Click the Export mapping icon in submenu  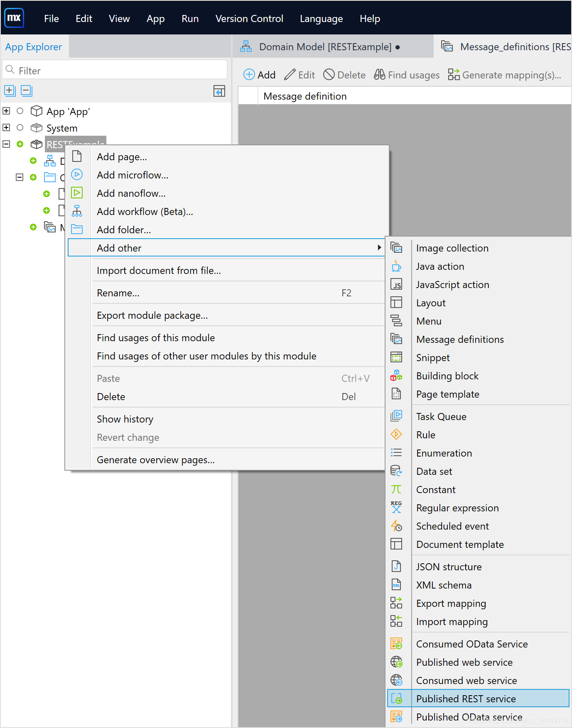(396, 603)
